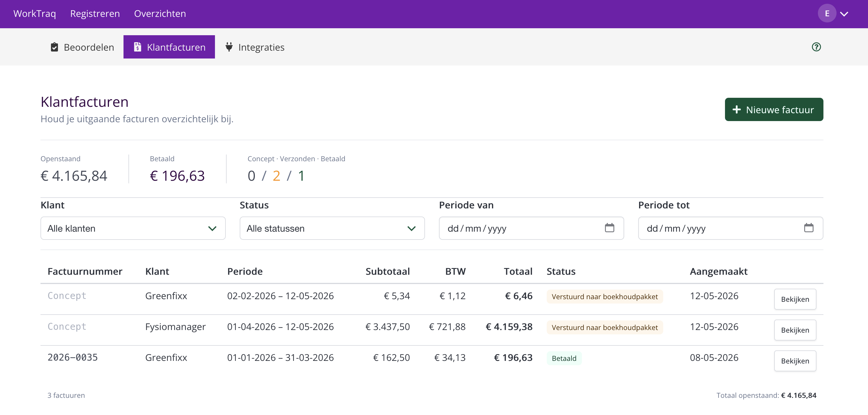868x415 pixels.
Task: Open calendar picker for Periode van
Action: 609,228
